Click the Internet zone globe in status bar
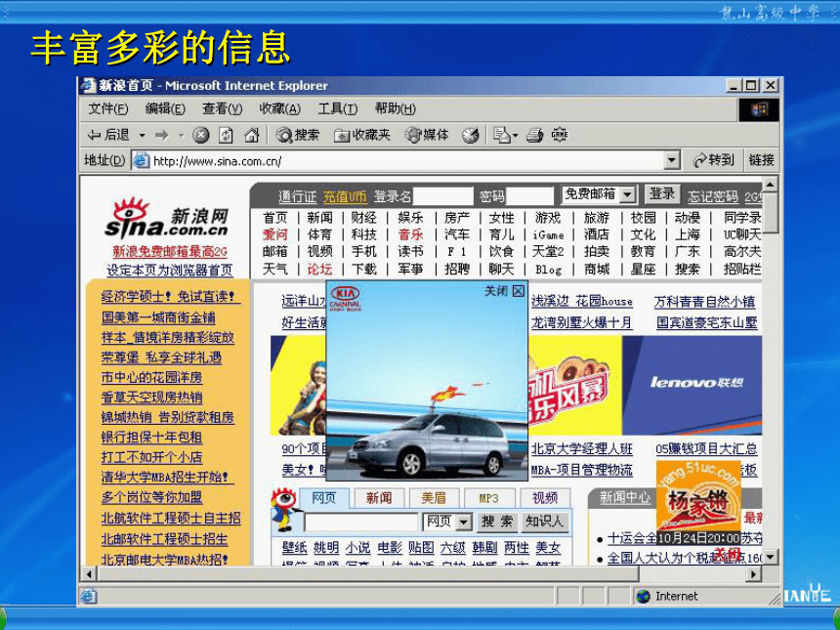This screenshot has width=840, height=630. (643, 596)
